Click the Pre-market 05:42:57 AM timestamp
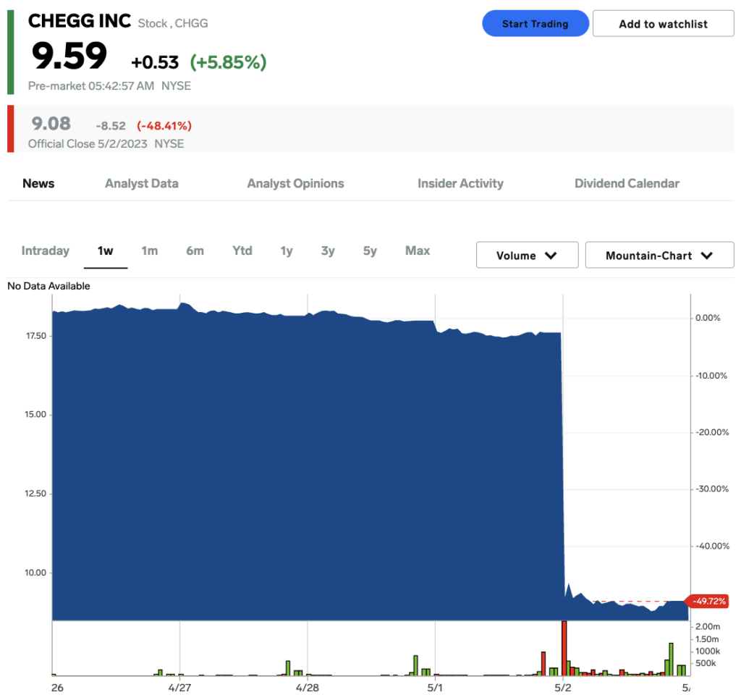This screenshot has width=741, height=700. click(91, 85)
